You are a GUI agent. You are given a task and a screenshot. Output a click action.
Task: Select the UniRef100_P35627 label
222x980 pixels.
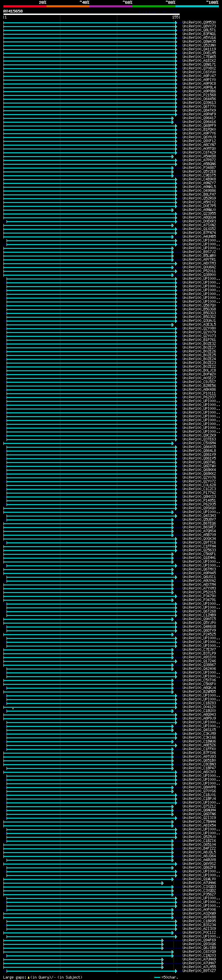click(x=199, y=894)
